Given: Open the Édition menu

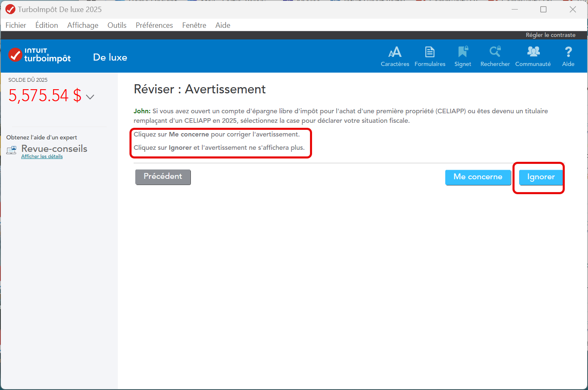Looking at the screenshot, I should pyautogui.click(x=46, y=25).
